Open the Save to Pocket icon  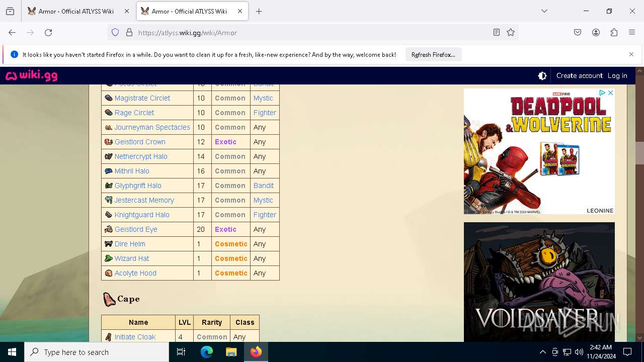[578, 33]
